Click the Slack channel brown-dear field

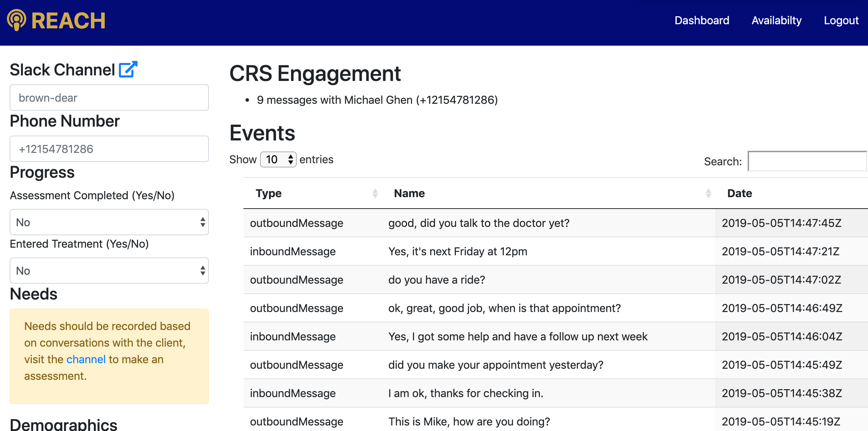click(x=109, y=98)
